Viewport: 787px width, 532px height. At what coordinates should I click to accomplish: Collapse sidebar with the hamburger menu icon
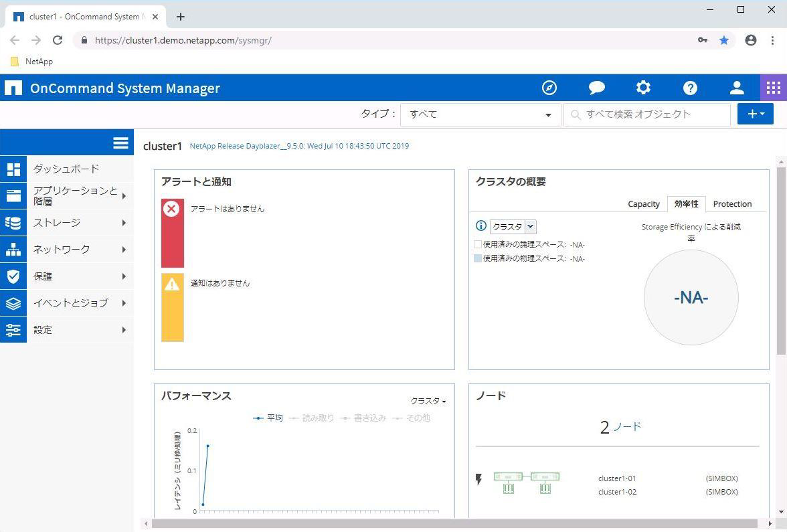pyautogui.click(x=120, y=143)
